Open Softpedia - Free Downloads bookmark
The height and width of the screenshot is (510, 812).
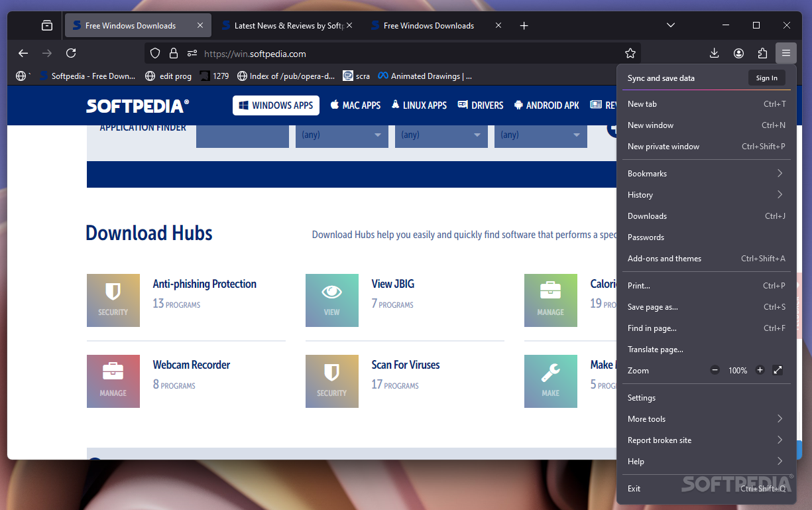(87, 76)
